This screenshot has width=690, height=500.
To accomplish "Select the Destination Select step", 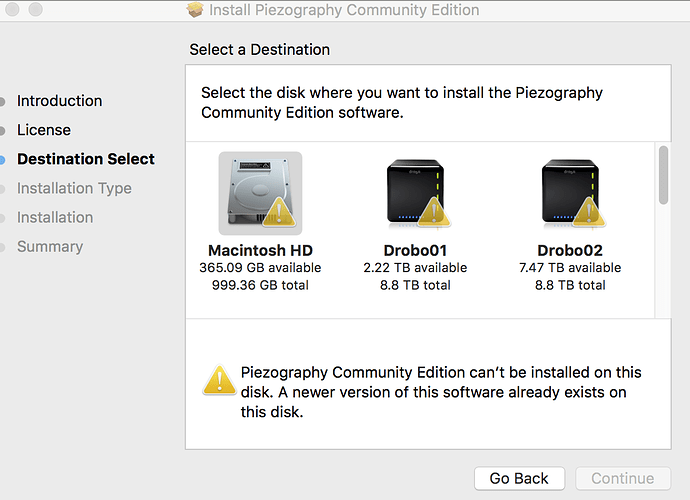I will [x=86, y=159].
